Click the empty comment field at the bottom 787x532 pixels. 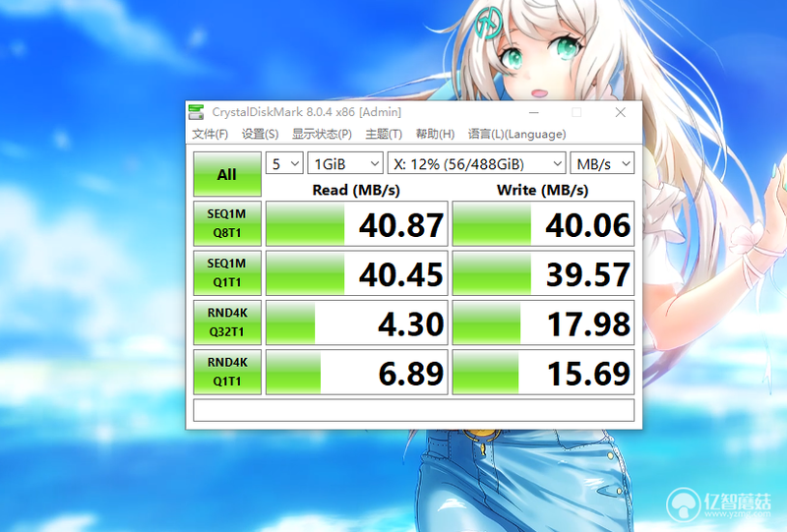(413, 410)
